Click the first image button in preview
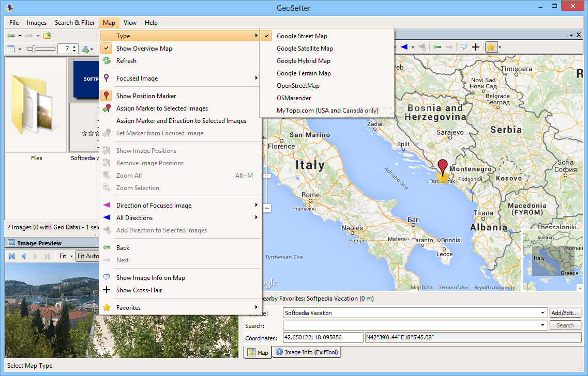This screenshot has height=376, width=588. coord(12,256)
